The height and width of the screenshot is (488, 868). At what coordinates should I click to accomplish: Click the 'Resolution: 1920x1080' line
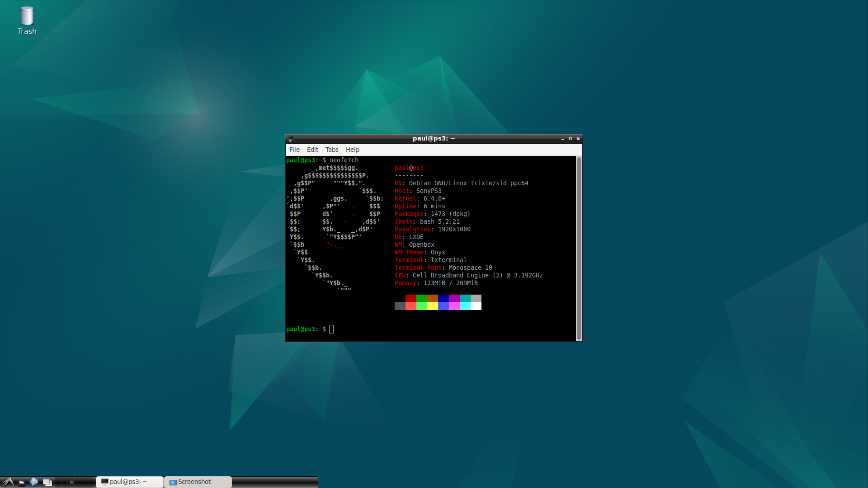click(x=433, y=229)
